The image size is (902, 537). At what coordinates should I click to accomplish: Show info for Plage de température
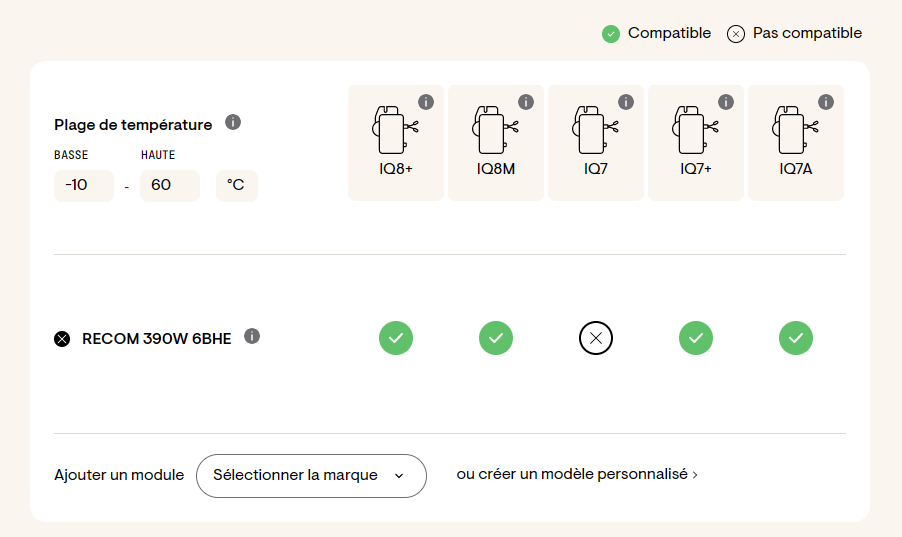[233, 122]
